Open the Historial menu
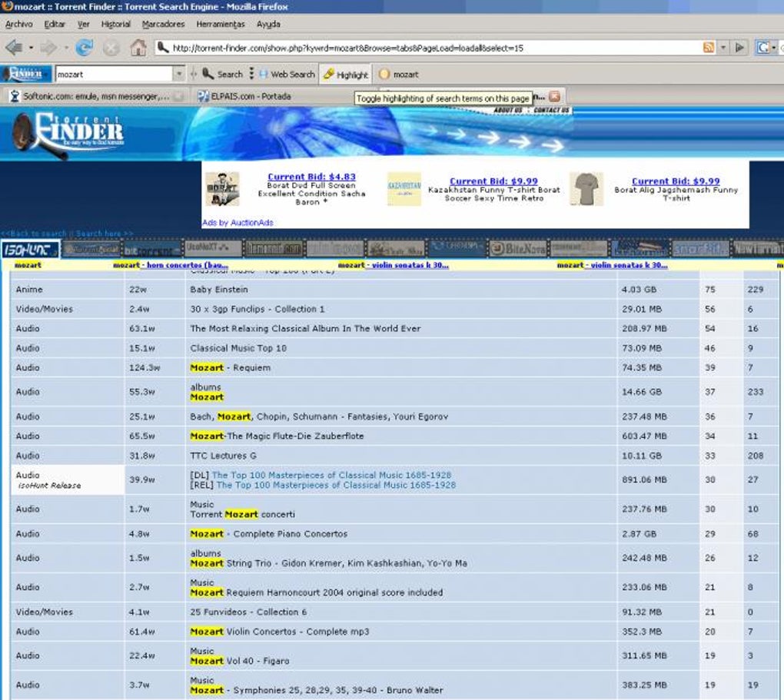The image size is (784, 700). [115, 24]
